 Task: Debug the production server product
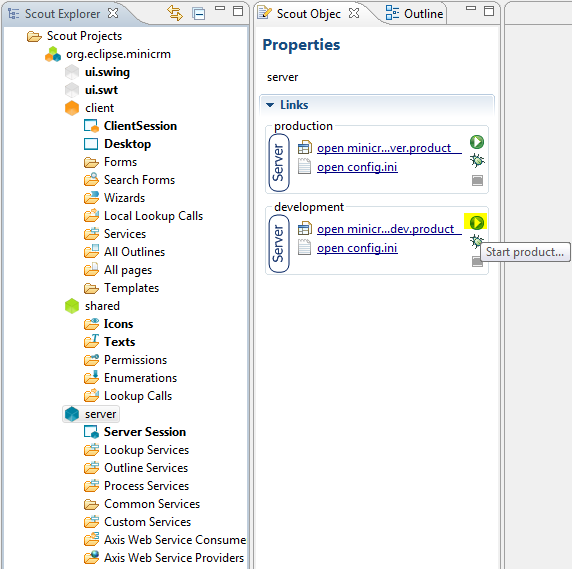coord(477,160)
